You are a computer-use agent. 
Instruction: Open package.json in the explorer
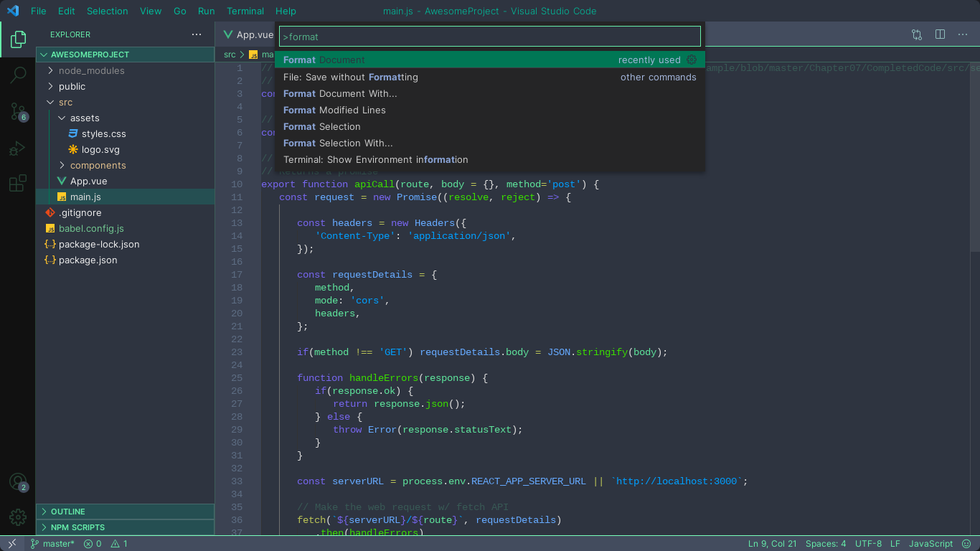pos(88,260)
